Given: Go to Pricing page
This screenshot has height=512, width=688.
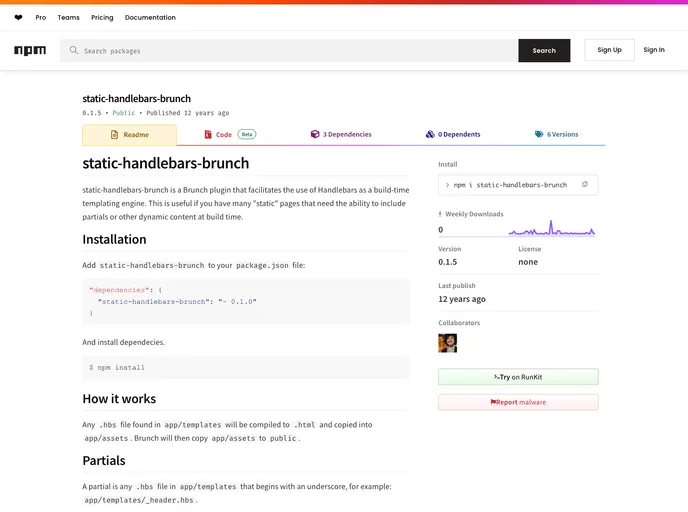Looking at the screenshot, I should click(102, 18).
